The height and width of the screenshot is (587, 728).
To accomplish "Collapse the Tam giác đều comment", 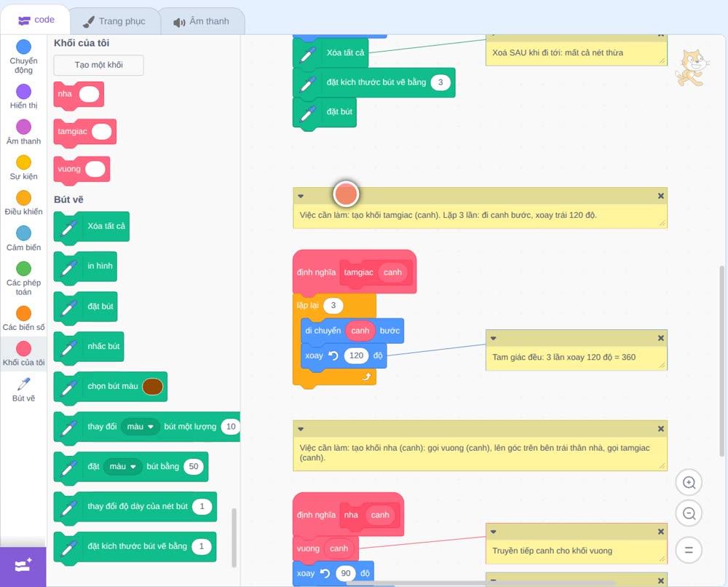I will [494, 338].
